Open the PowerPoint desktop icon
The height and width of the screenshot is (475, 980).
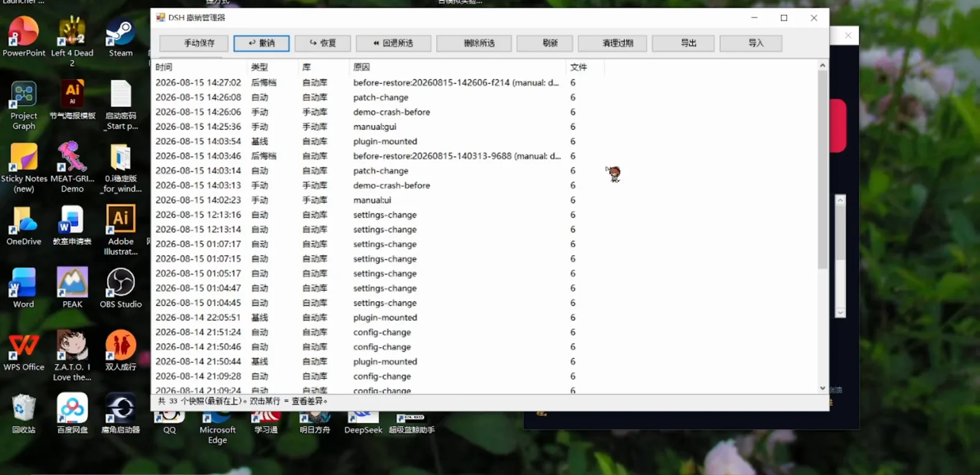point(23,37)
